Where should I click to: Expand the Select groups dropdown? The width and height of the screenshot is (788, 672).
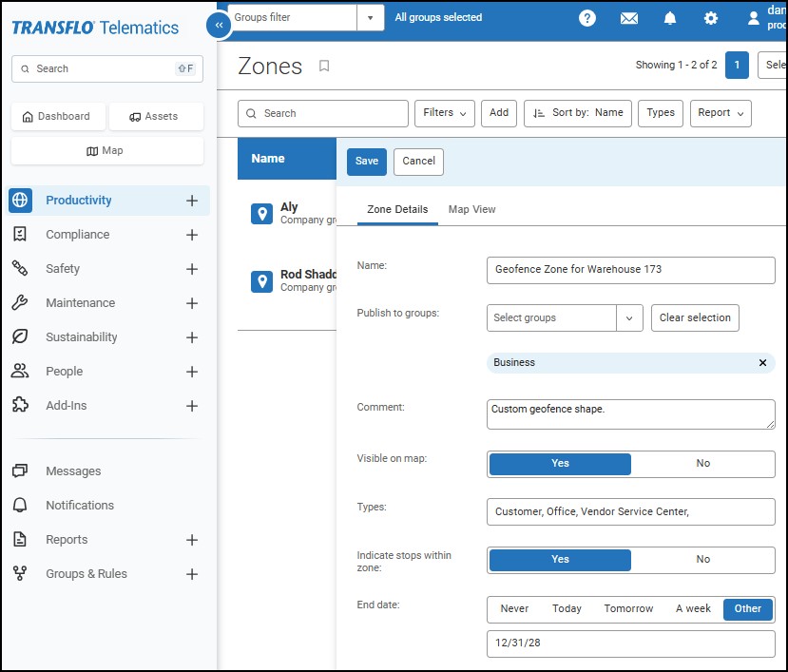coord(629,317)
